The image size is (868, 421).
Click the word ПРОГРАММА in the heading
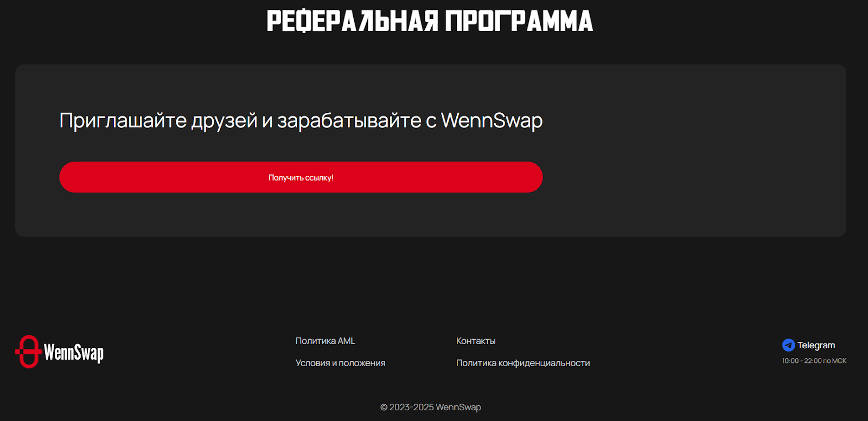click(x=519, y=22)
